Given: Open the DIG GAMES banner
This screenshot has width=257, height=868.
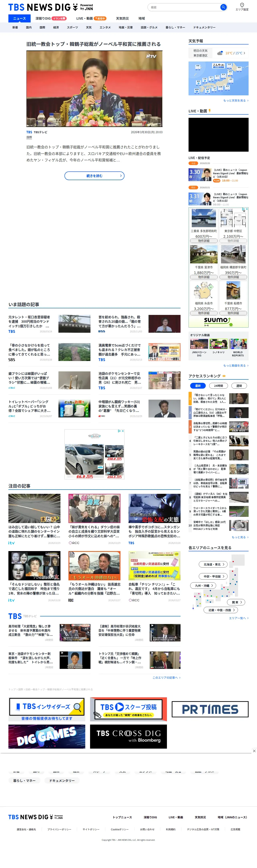Looking at the screenshot, I should 47,737.
